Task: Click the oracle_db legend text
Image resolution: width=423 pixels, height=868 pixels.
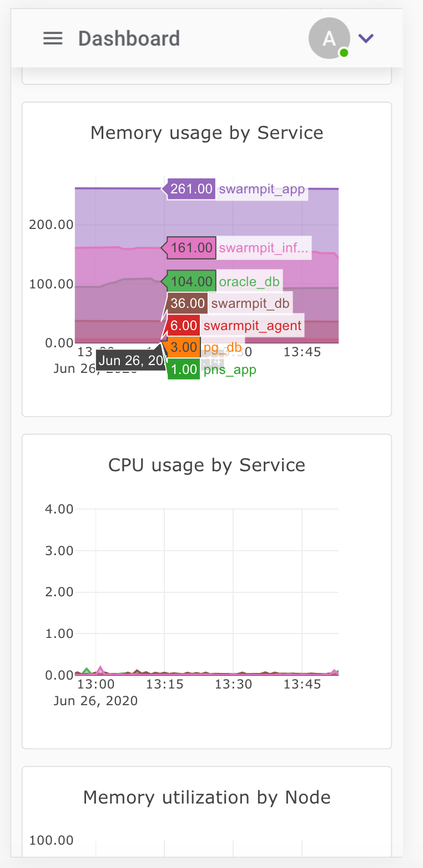Action: (x=249, y=281)
